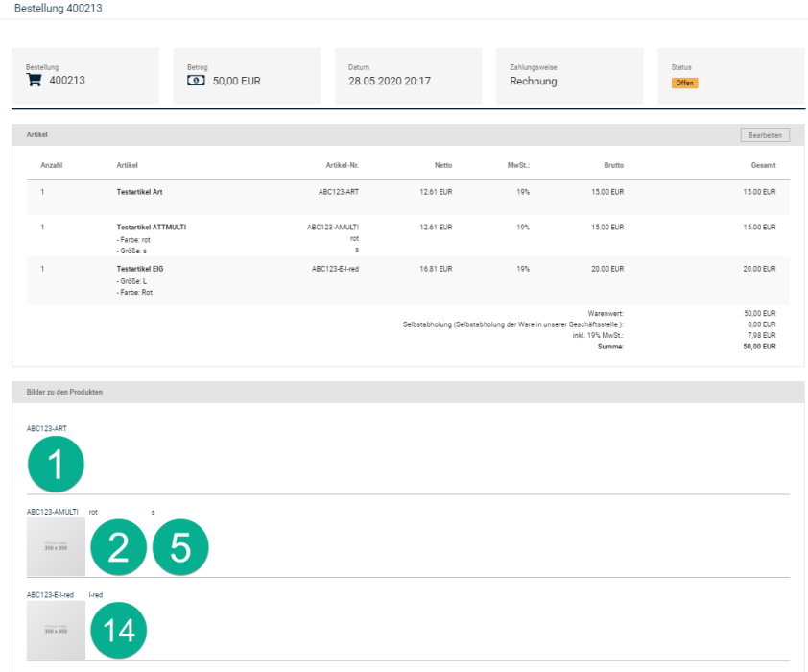Click the order date 28.05.2020 20:17
Image resolution: width=808 pixels, height=672 pixels.
click(x=389, y=81)
